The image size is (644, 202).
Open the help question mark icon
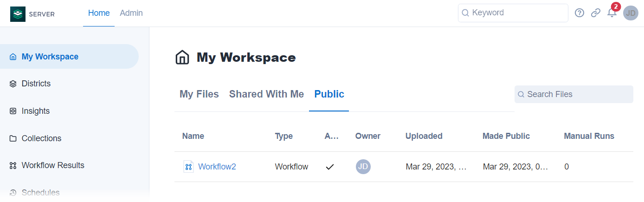[x=580, y=13]
